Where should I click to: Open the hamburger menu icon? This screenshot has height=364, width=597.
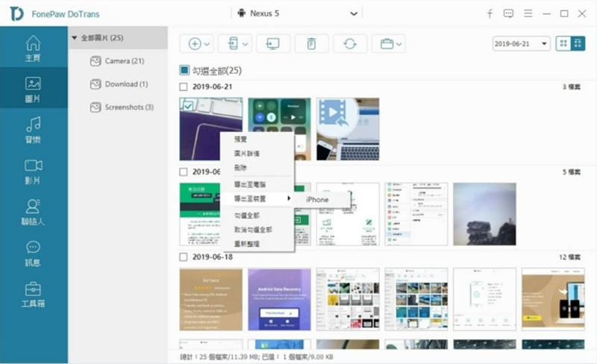(x=528, y=13)
